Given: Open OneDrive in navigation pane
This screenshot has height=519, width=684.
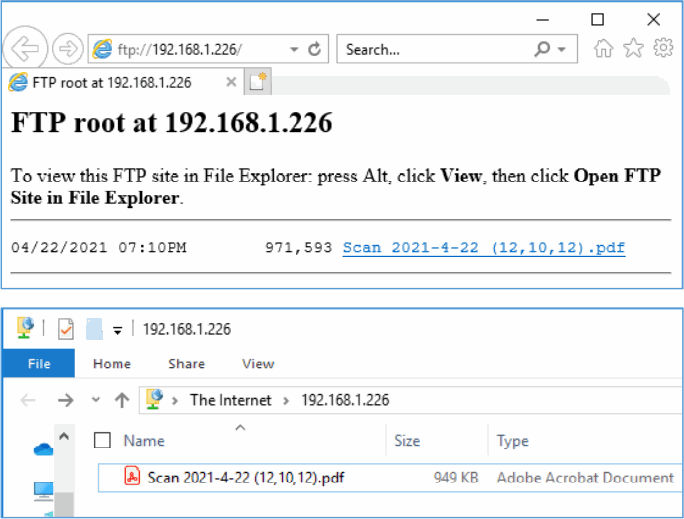Looking at the screenshot, I should [x=43, y=449].
